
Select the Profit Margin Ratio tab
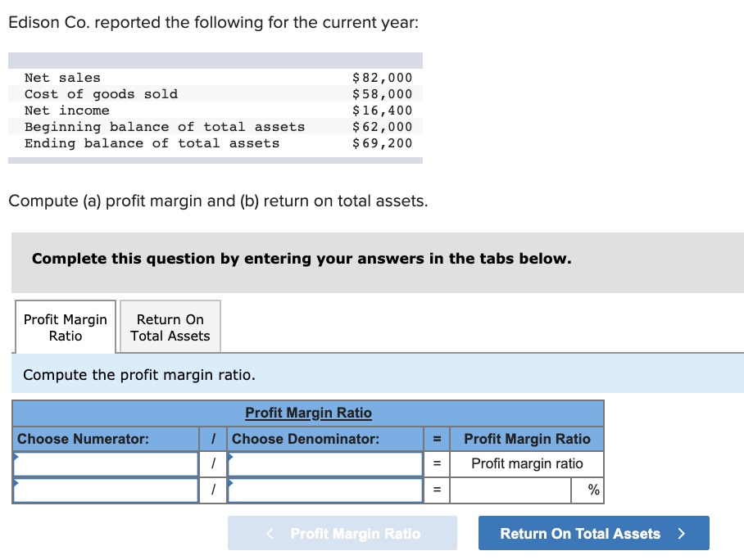[x=65, y=327]
